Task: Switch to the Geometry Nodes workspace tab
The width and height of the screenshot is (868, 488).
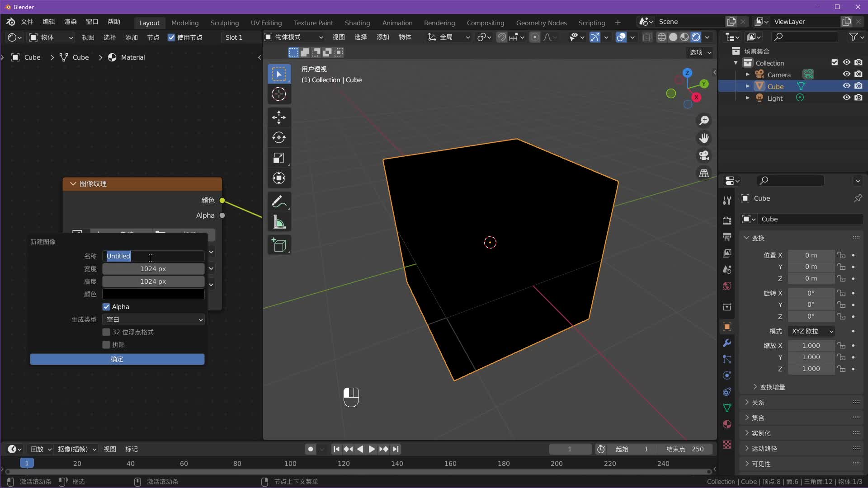Action: (x=541, y=23)
